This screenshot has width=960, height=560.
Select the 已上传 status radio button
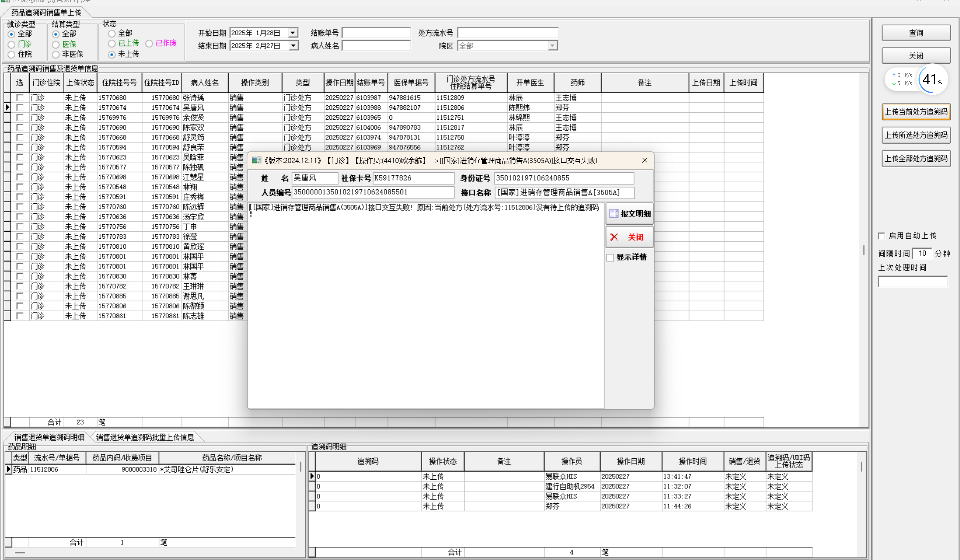coord(112,43)
